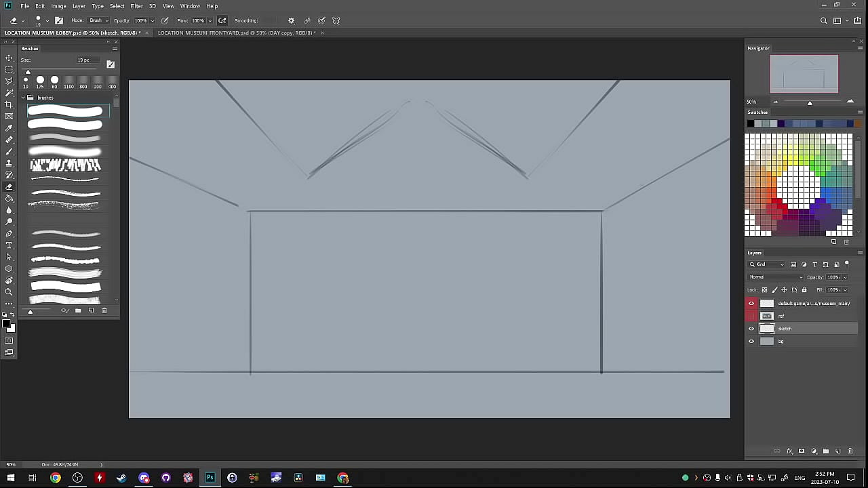The height and width of the screenshot is (488, 868).
Task: Create a new layer in Layers panel
Action: pos(838,451)
